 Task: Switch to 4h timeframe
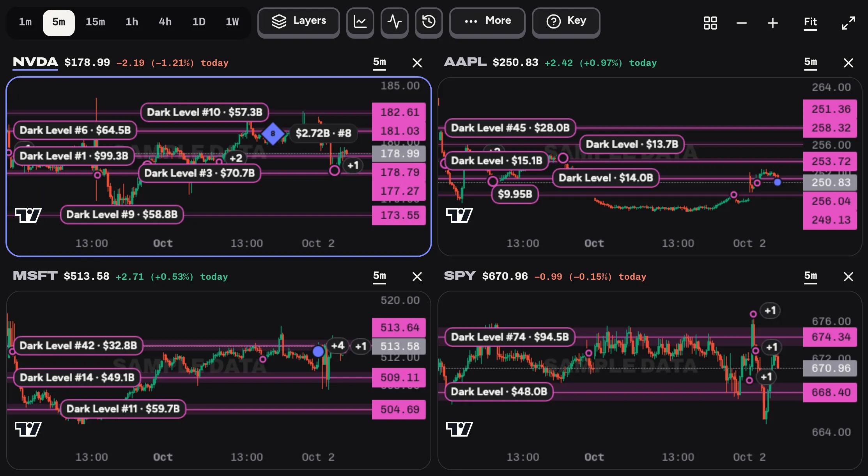165,22
